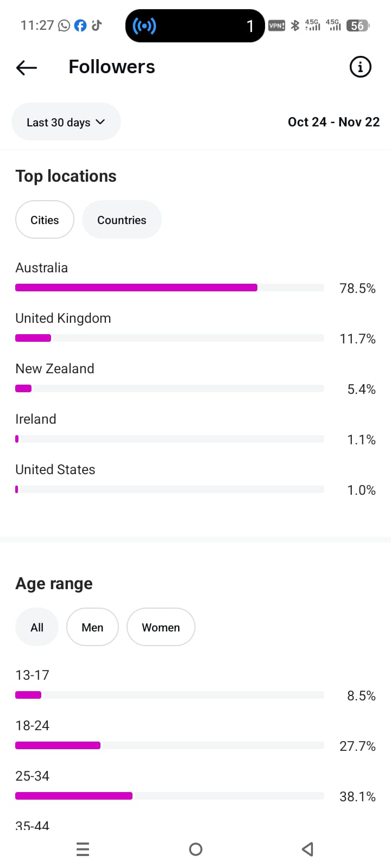Tap the back arrow icon
Image resolution: width=391 pixels, height=868 pixels.
pos(27,67)
